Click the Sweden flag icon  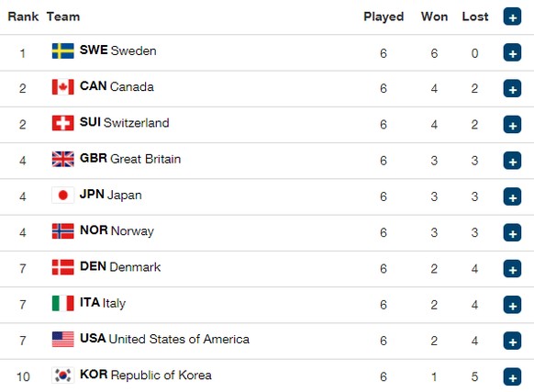(x=63, y=50)
